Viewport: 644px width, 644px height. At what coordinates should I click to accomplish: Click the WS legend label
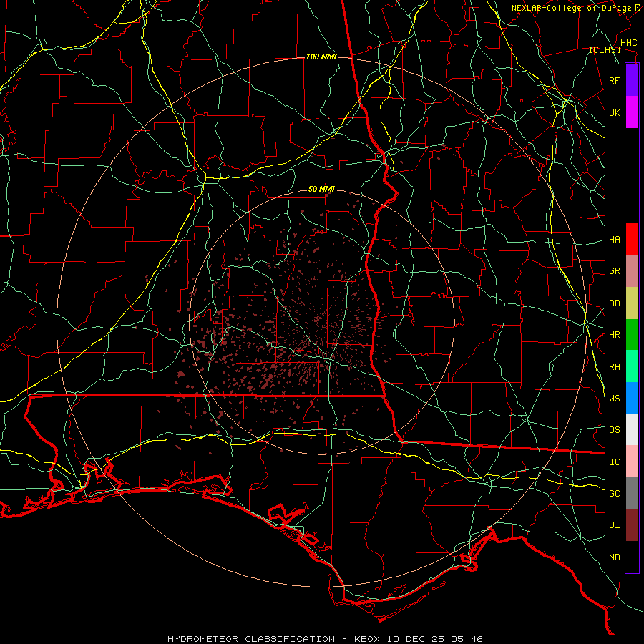[x=614, y=399]
